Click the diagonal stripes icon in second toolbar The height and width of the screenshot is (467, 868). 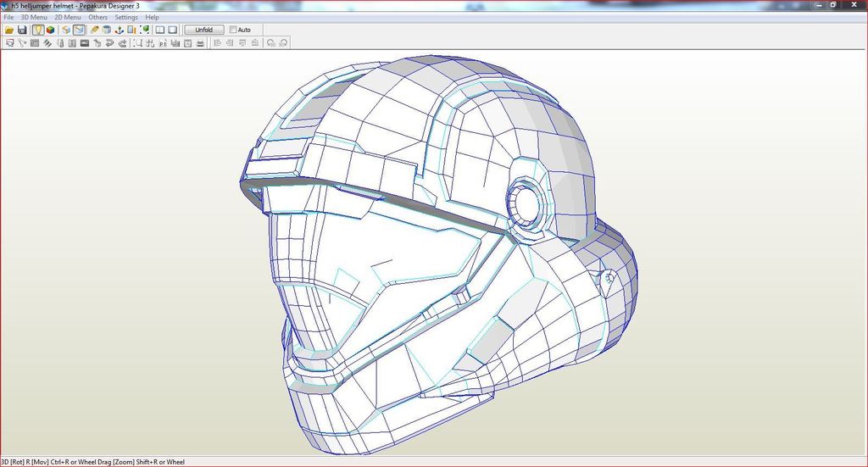[47, 42]
